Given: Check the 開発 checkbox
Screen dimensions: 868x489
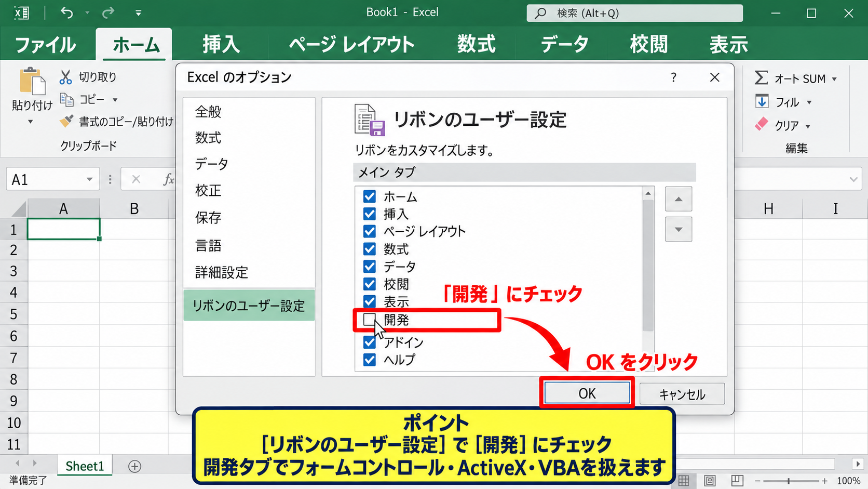Looking at the screenshot, I should click(x=369, y=319).
